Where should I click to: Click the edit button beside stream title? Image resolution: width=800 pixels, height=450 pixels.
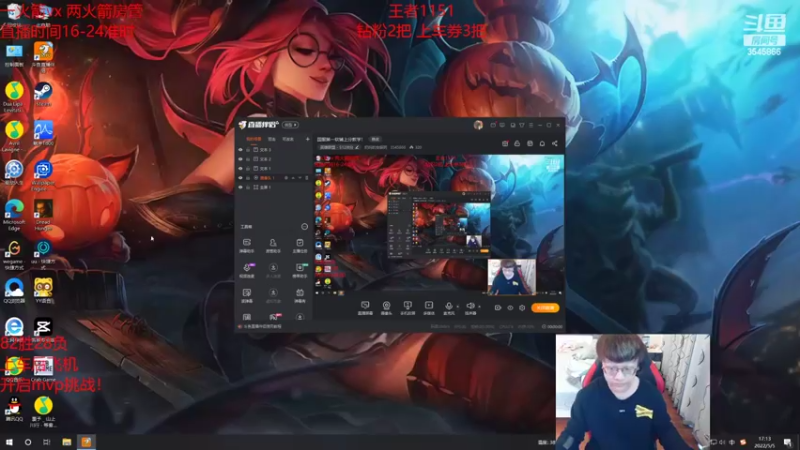pyautogui.click(x=375, y=139)
